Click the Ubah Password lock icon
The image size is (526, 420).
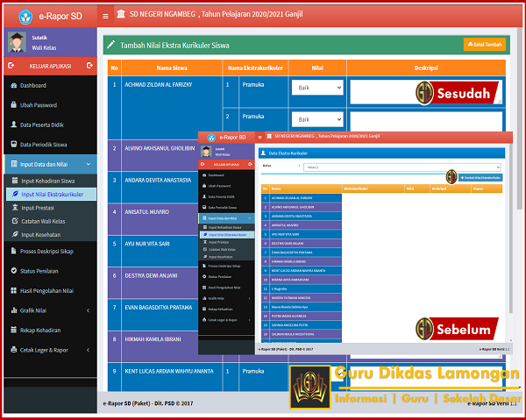click(13, 104)
